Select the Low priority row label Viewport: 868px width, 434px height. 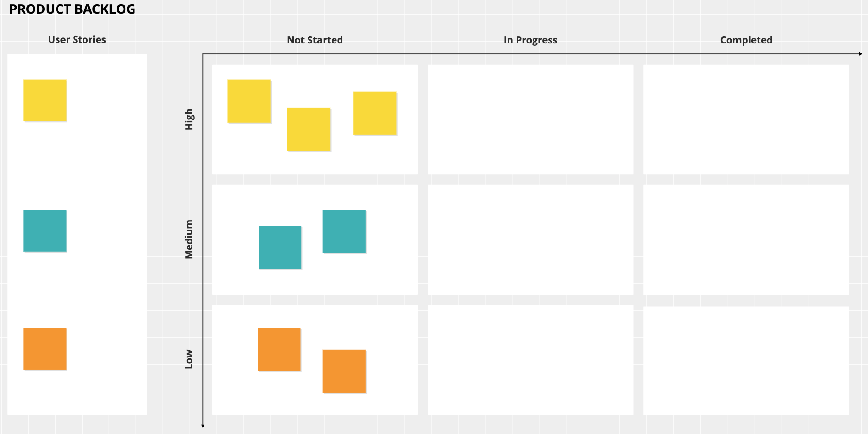pyautogui.click(x=189, y=359)
